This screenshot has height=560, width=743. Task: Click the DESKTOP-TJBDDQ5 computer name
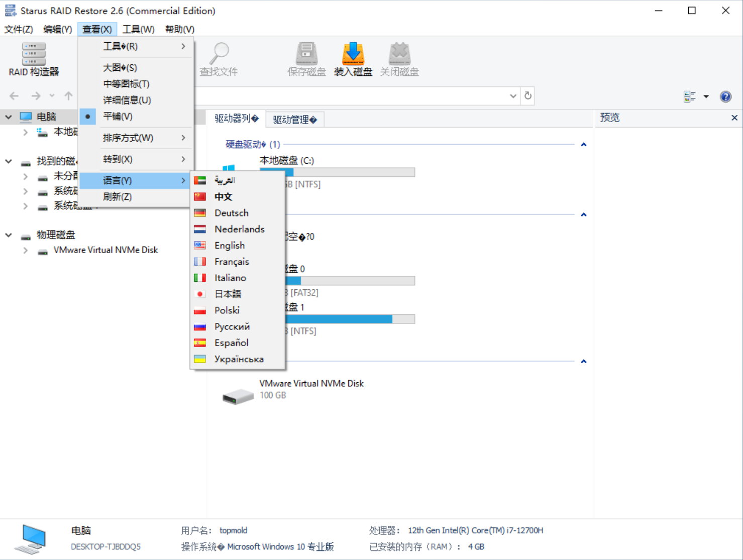(x=105, y=546)
